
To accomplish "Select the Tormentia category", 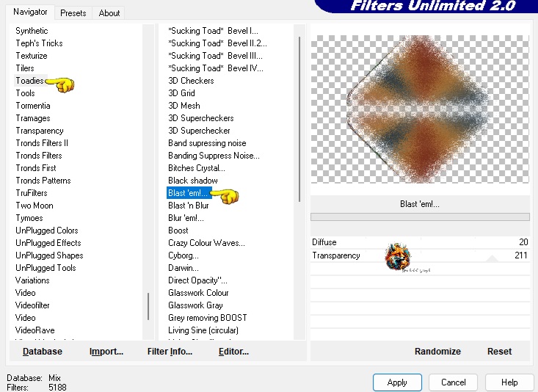I will [33, 106].
